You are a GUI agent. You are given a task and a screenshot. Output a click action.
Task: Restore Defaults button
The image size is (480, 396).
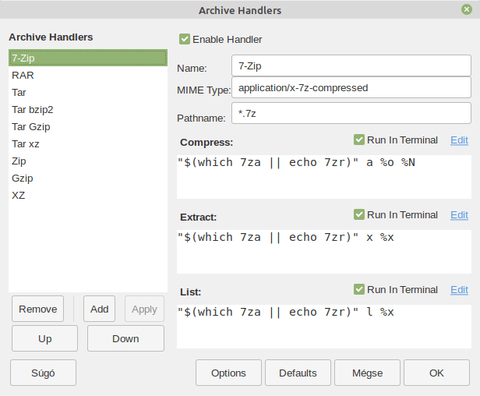coord(298,373)
